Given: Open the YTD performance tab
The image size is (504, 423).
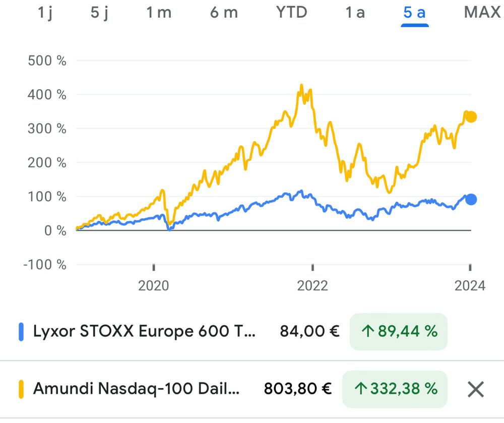Looking at the screenshot, I should (292, 13).
